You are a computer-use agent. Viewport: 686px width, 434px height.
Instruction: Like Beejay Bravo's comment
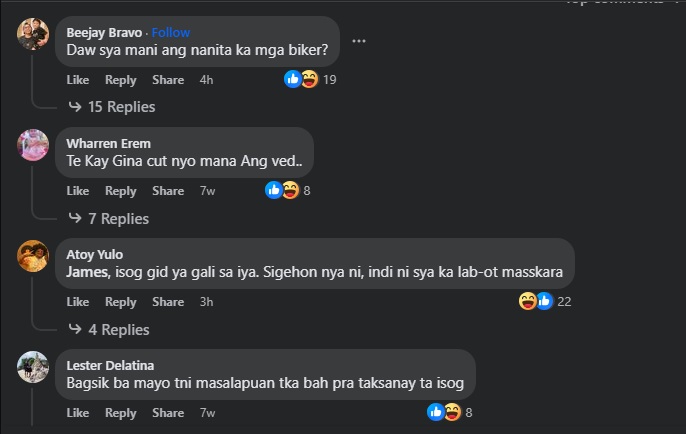(x=78, y=80)
